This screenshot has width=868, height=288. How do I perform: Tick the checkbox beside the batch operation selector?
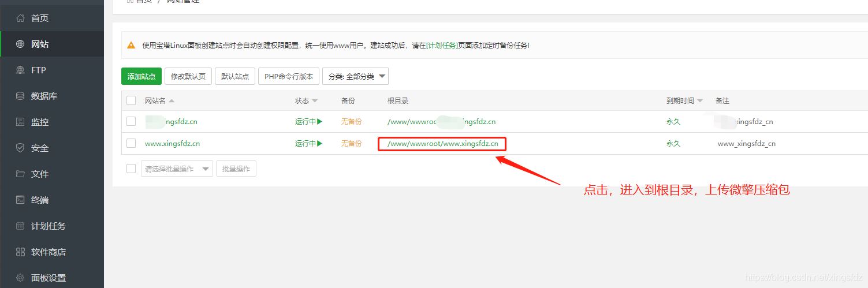[131, 169]
